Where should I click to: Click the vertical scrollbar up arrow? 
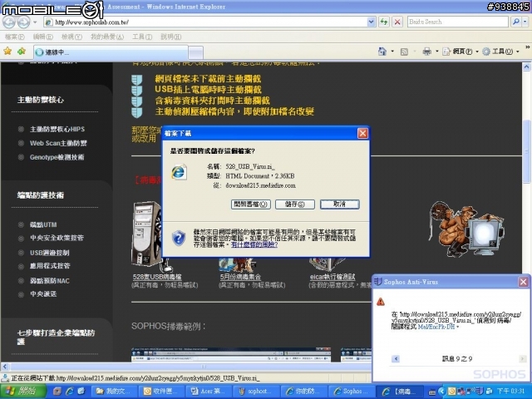coord(526,66)
